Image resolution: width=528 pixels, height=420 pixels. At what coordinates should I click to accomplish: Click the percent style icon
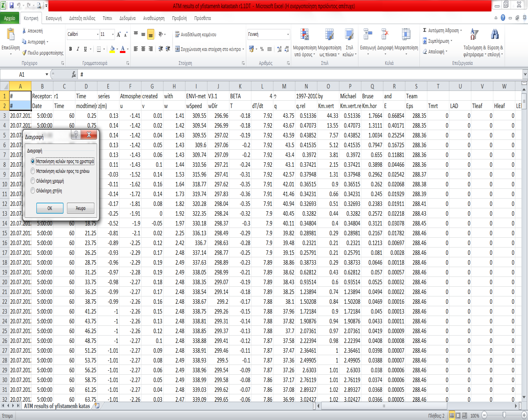coord(262,49)
